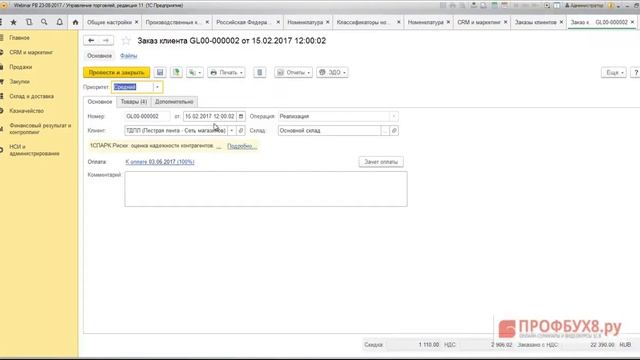Open the Приоритет dropdown arrow
Viewport: 640px width, 360px height.
tap(157, 87)
